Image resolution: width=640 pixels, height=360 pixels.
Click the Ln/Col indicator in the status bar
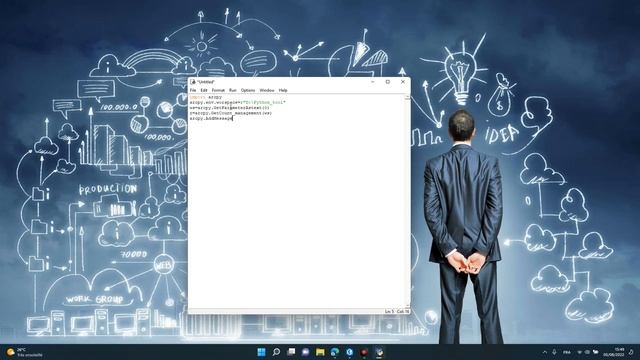point(397,311)
